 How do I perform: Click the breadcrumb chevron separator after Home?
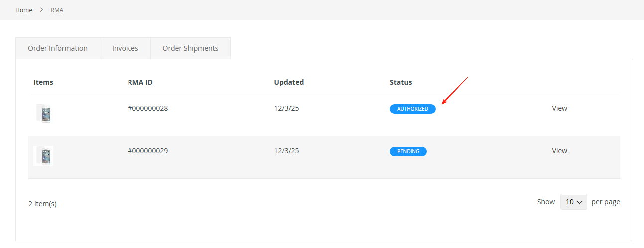pyautogui.click(x=41, y=10)
